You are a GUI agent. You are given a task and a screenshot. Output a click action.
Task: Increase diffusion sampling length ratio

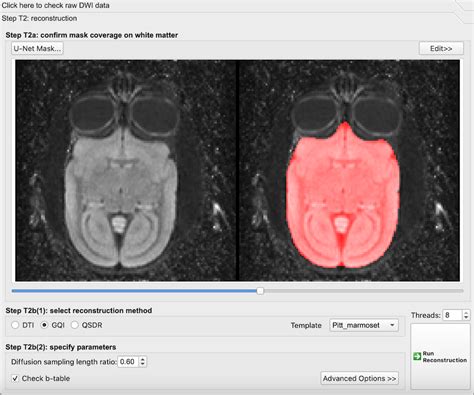pos(143,359)
